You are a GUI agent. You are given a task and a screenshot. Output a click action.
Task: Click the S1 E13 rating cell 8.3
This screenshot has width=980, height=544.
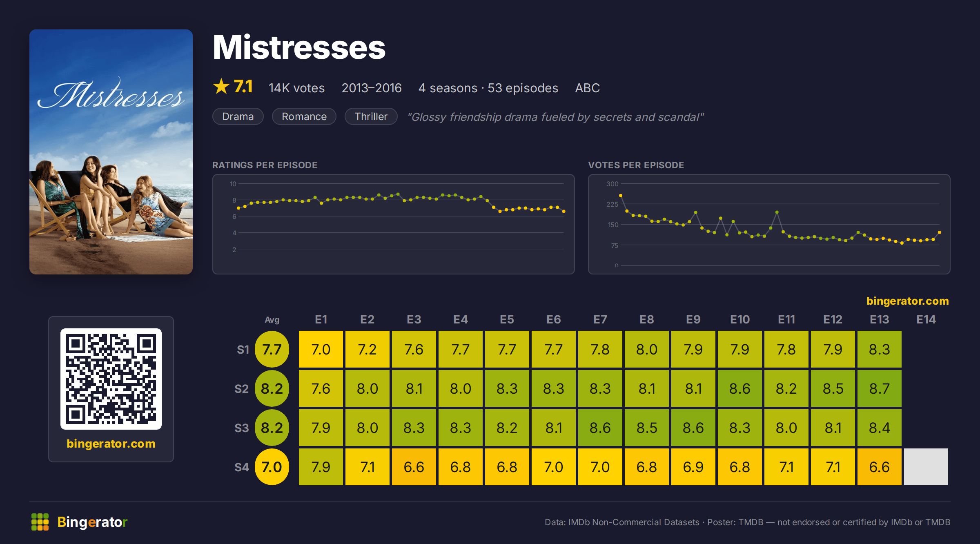tap(880, 349)
